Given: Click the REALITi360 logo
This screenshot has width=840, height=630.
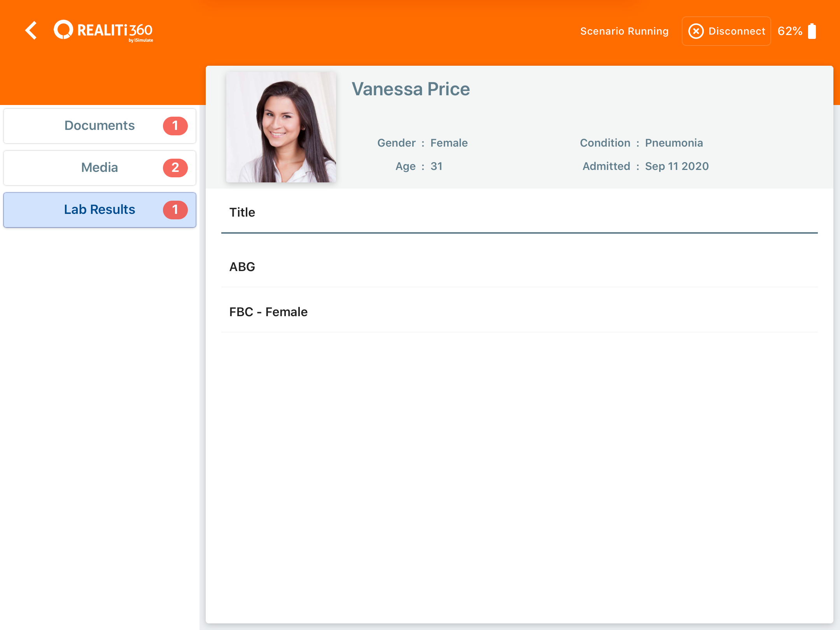Looking at the screenshot, I should tap(103, 30).
